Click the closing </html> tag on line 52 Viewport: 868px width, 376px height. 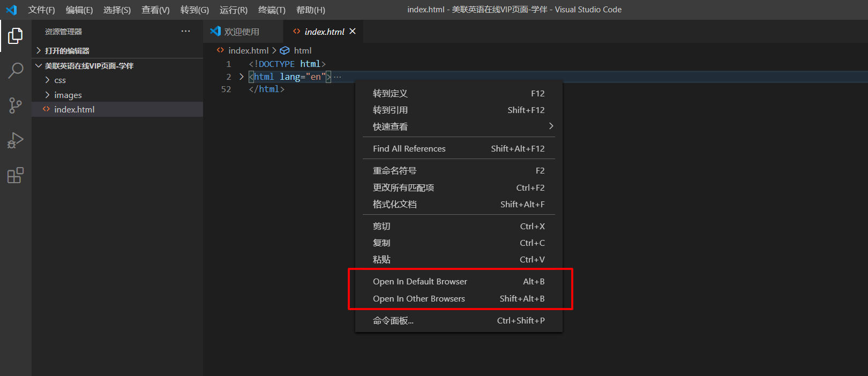[266, 89]
